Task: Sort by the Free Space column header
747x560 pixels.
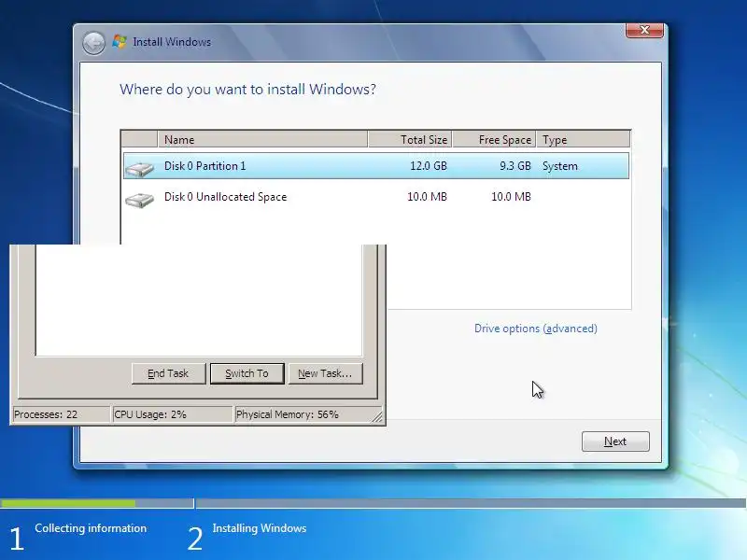Action: 494,139
